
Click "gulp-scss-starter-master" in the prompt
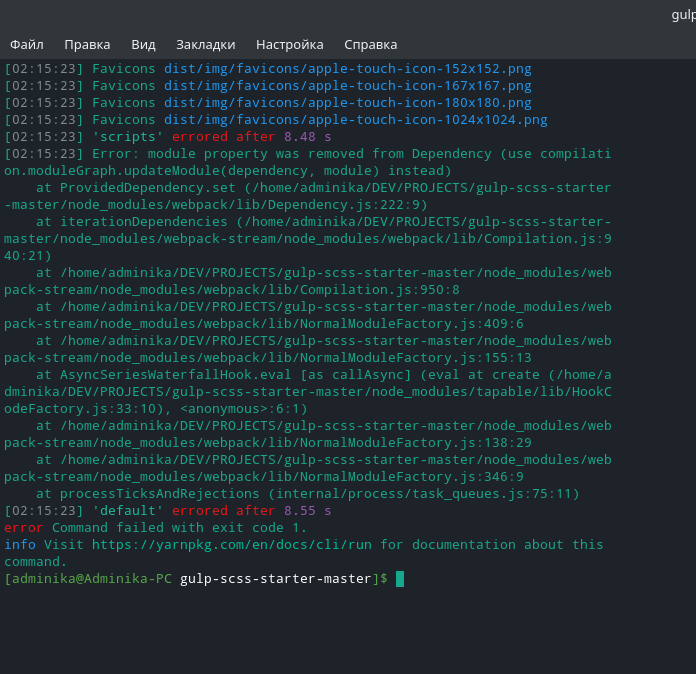pos(276,579)
